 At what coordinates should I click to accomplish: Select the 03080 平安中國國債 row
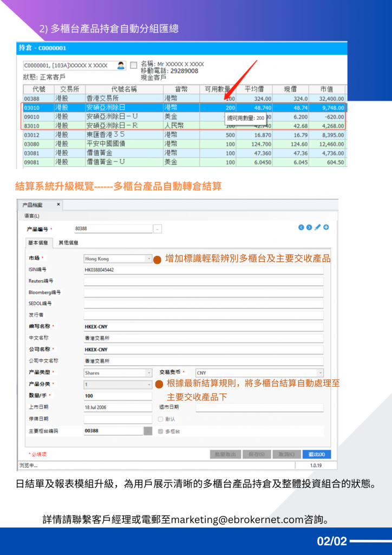(x=184, y=144)
